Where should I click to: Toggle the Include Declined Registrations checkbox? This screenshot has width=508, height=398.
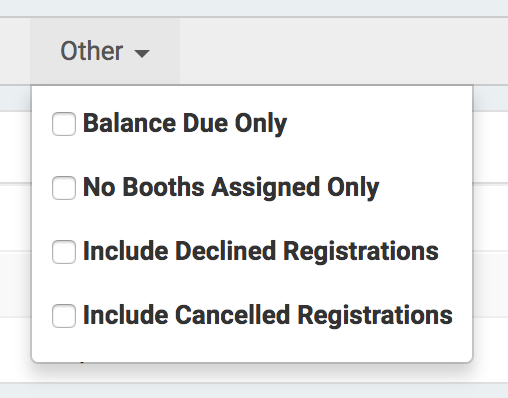coord(64,252)
